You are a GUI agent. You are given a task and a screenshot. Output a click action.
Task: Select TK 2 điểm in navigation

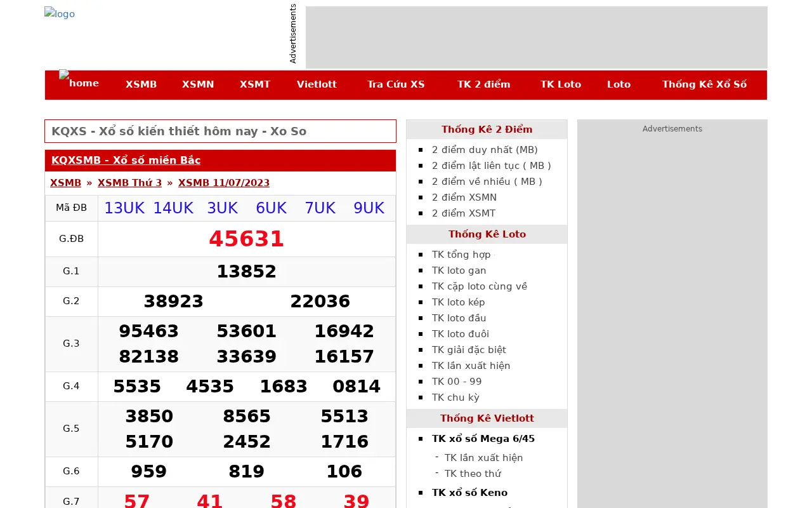point(483,84)
